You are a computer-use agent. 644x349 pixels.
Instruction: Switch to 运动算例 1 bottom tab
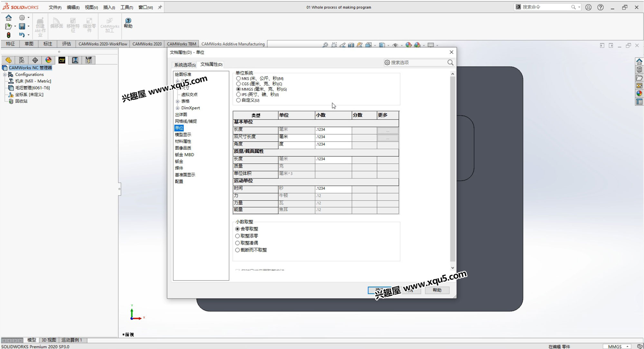tap(71, 340)
